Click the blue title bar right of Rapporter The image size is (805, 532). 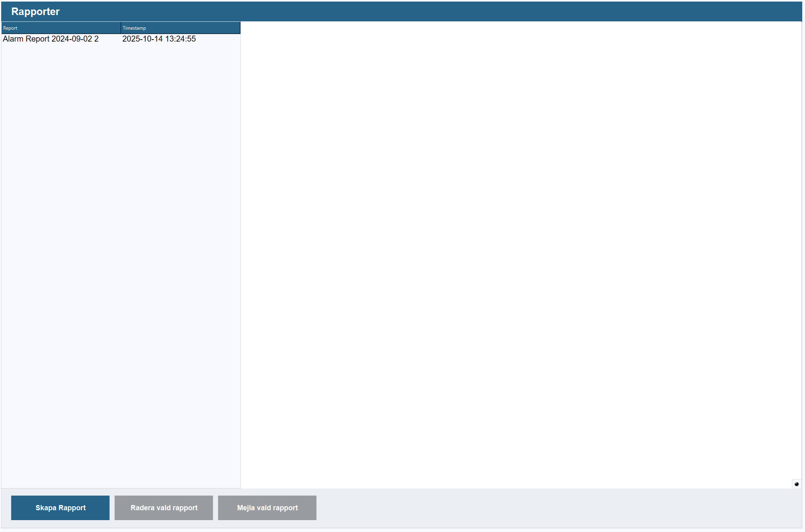pyautogui.click(x=436, y=11)
